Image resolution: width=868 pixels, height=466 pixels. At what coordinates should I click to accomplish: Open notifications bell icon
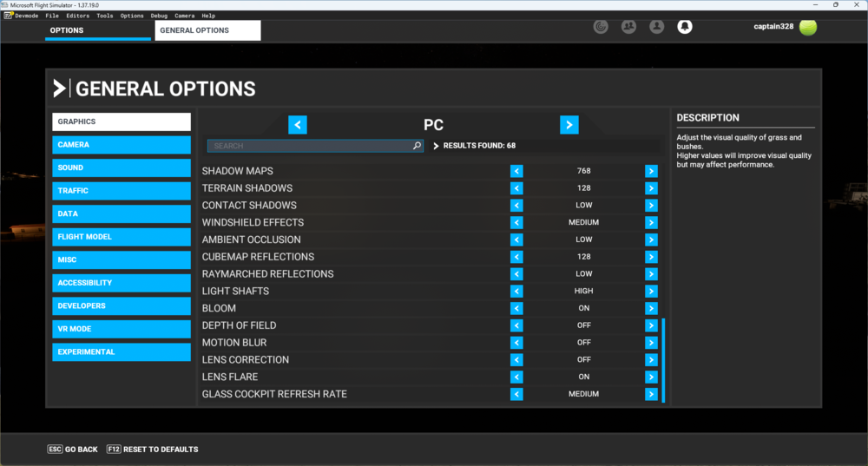[685, 27]
